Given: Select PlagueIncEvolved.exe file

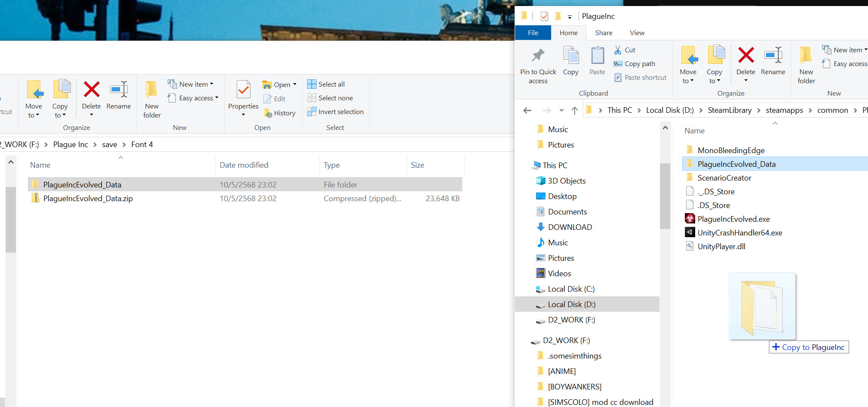Looking at the screenshot, I should pyautogui.click(x=733, y=219).
